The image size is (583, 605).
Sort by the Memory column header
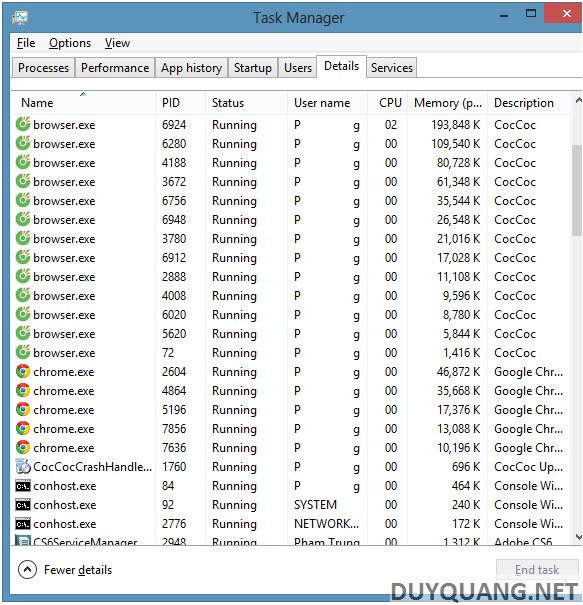[x=448, y=103]
